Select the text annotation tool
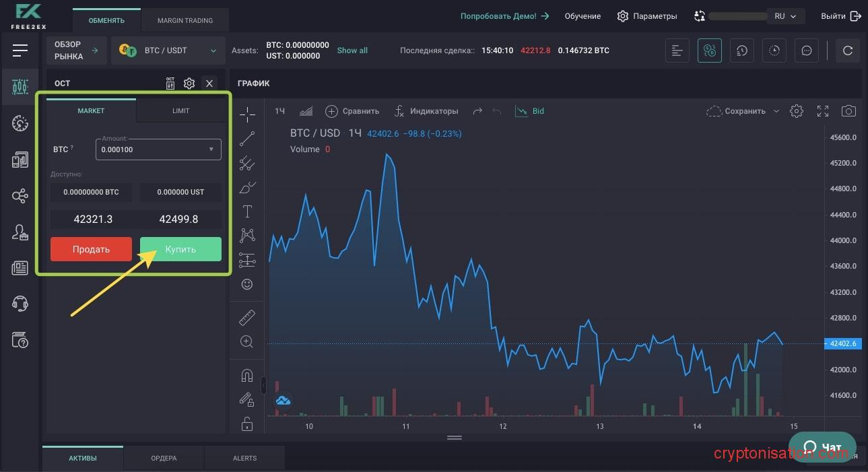The image size is (868, 472). pyautogui.click(x=247, y=211)
